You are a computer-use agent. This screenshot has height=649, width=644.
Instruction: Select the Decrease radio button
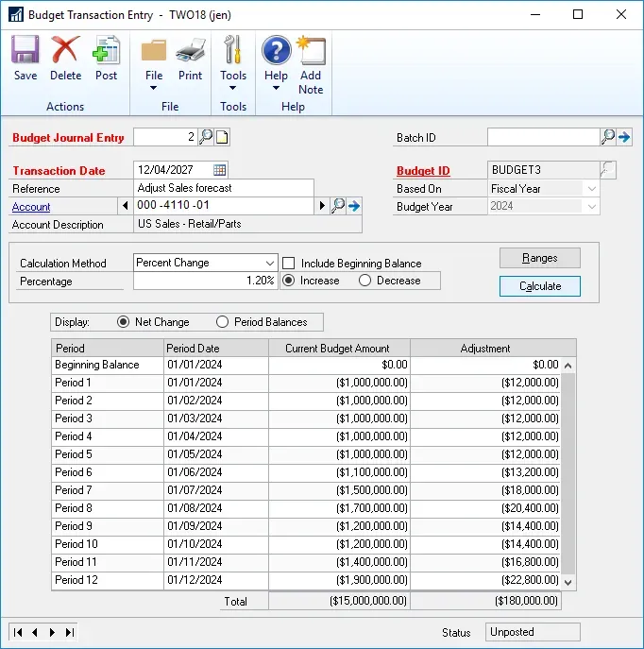pos(364,281)
